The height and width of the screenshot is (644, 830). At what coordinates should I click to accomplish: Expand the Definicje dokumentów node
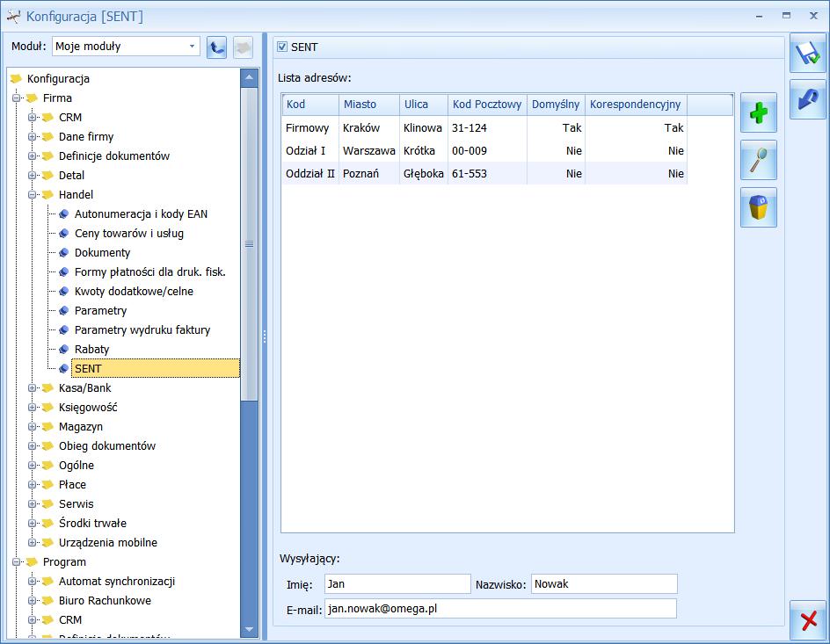coord(33,156)
